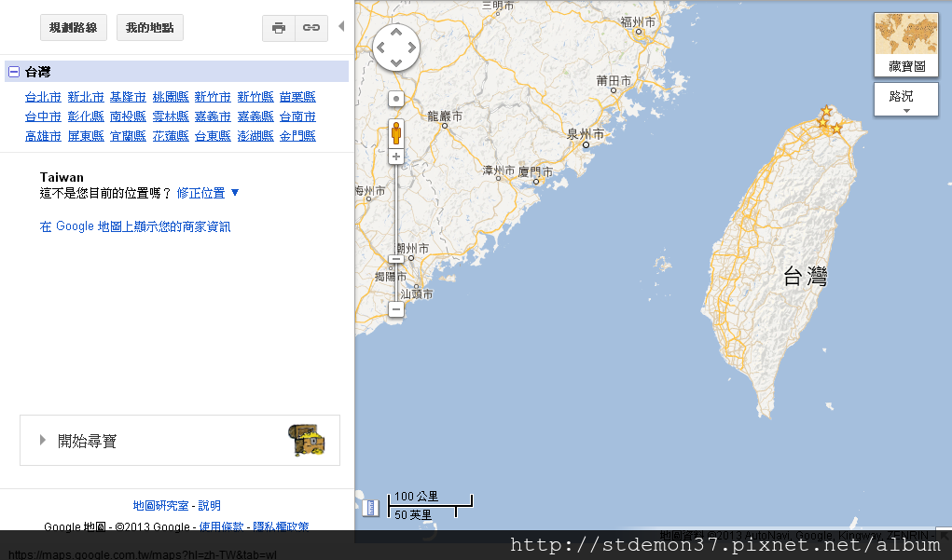Open the 基隆市 link

click(x=128, y=97)
